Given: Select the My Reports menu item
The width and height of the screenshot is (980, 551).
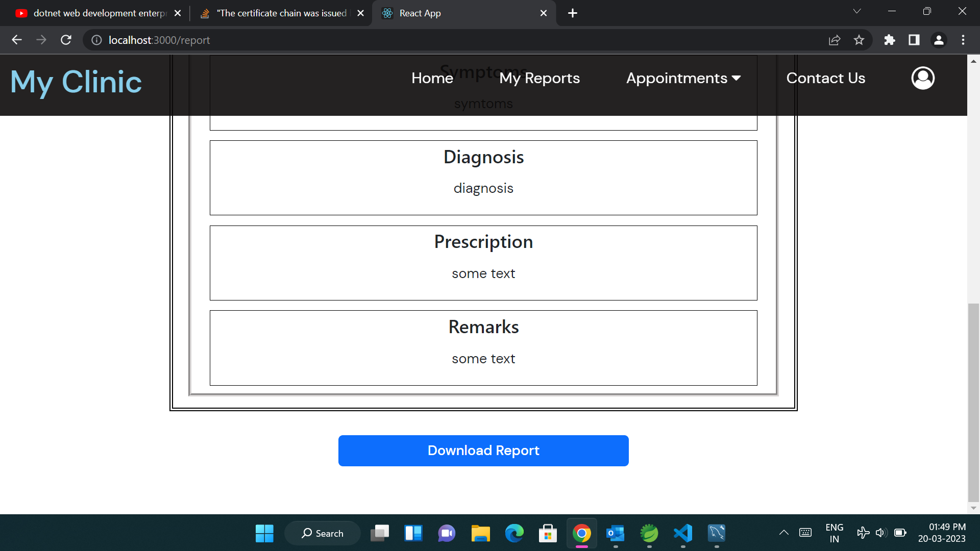Looking at the screenshot, I should (540, 78).
